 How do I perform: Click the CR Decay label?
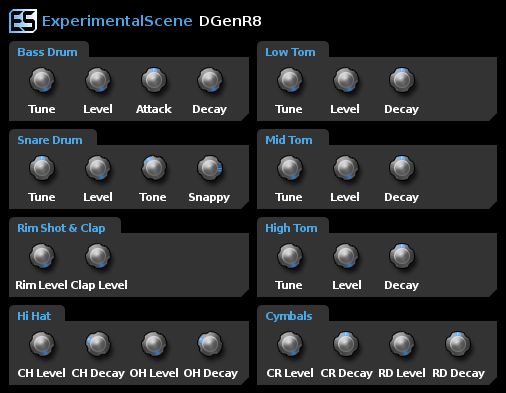(x=347, y=373)
